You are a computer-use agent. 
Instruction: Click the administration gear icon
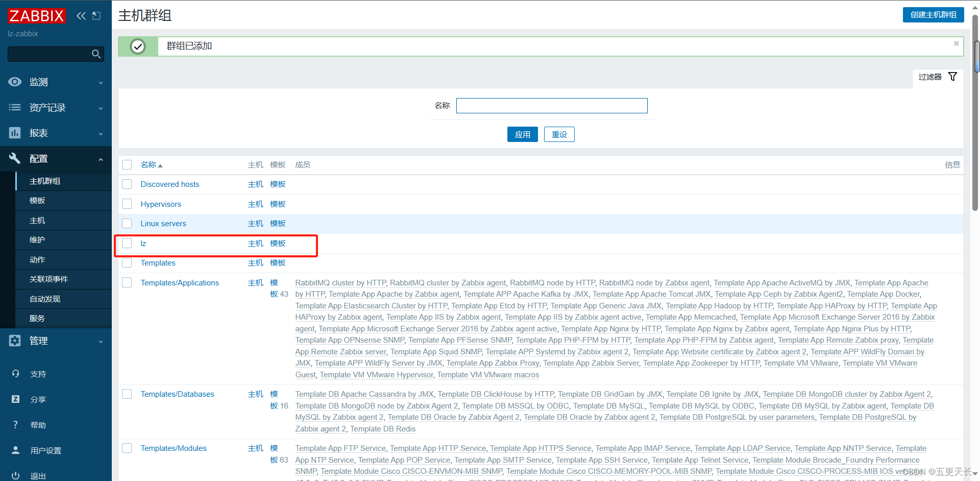point(15,341)
